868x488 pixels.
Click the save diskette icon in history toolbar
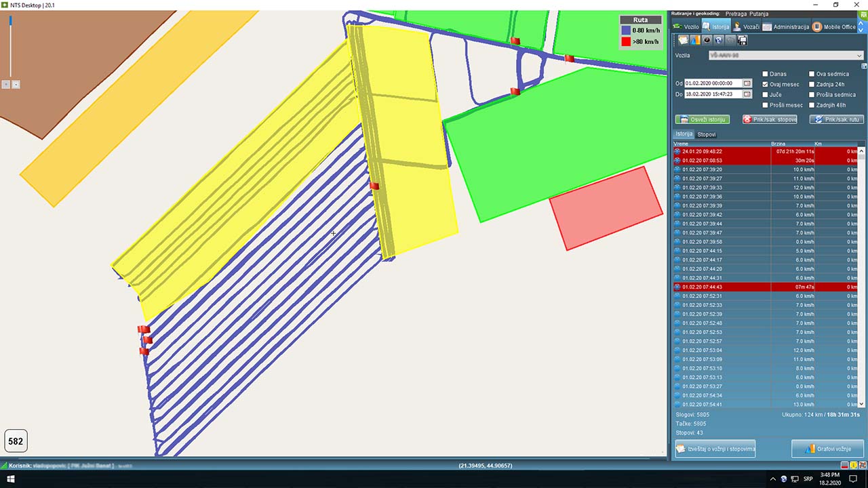click(x=742, y=41)
